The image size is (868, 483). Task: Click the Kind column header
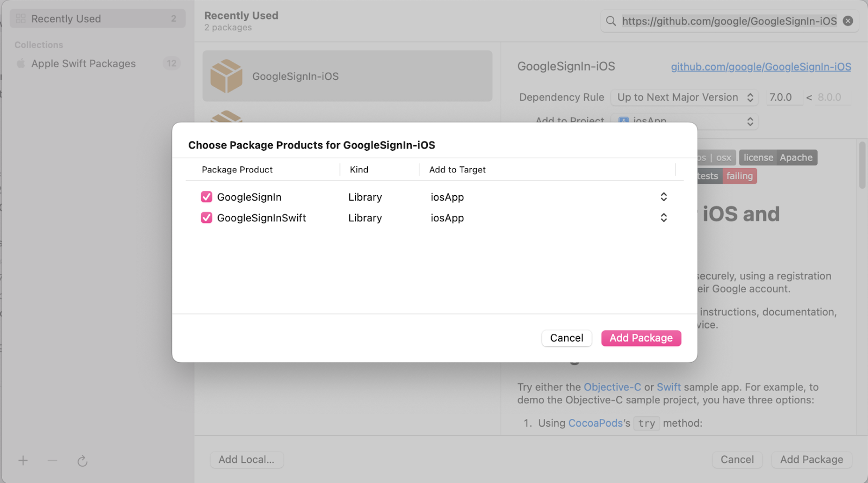click(x=359, y=170)
